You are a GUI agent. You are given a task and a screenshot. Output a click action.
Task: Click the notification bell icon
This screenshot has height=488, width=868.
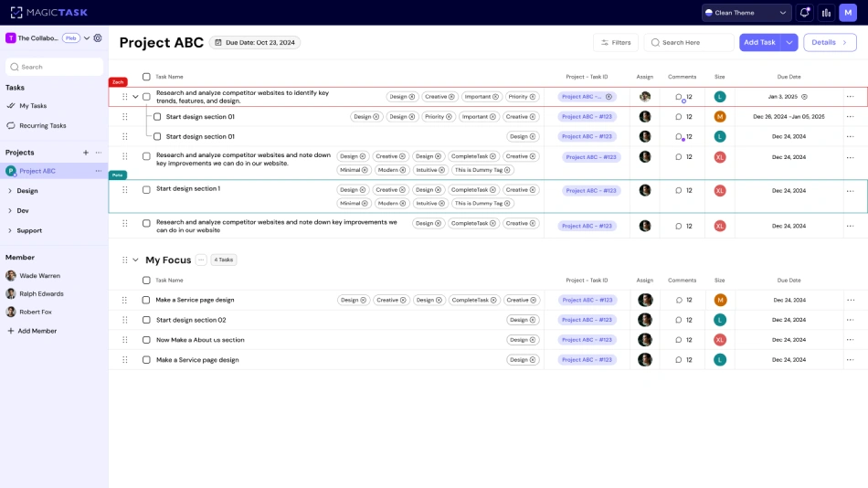coord(804,13)
